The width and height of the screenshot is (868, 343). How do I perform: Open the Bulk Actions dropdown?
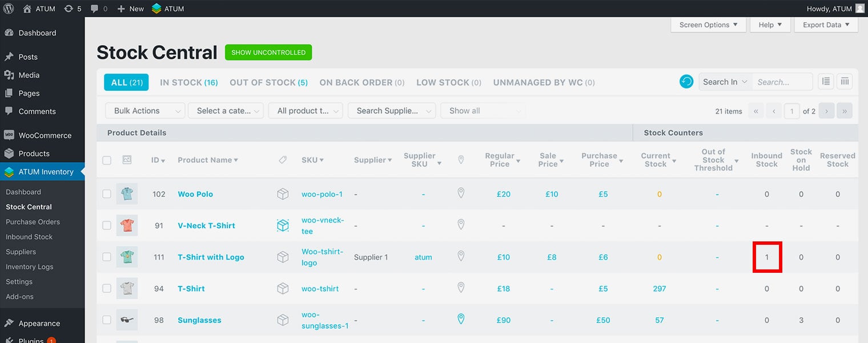click(145, 111)
